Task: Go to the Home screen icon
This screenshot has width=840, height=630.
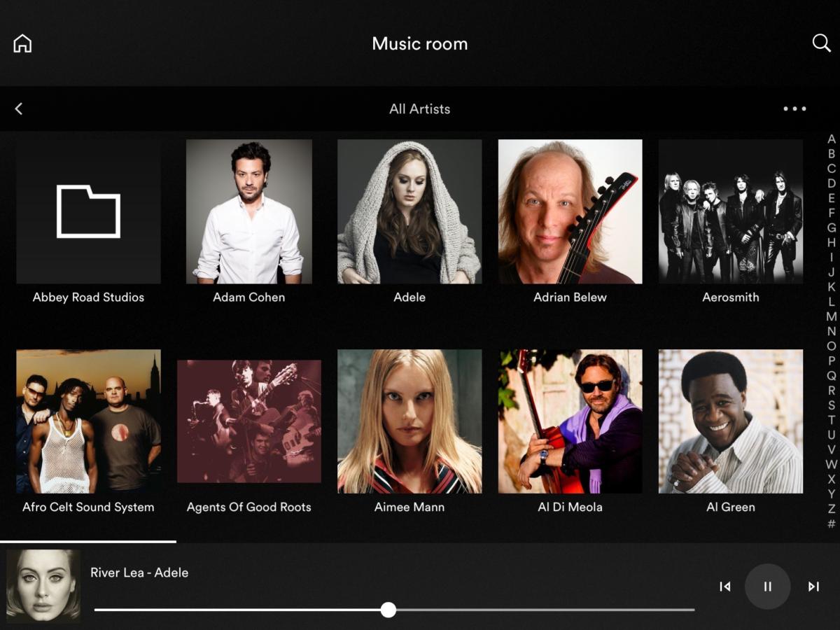Action: pos(22,43)
